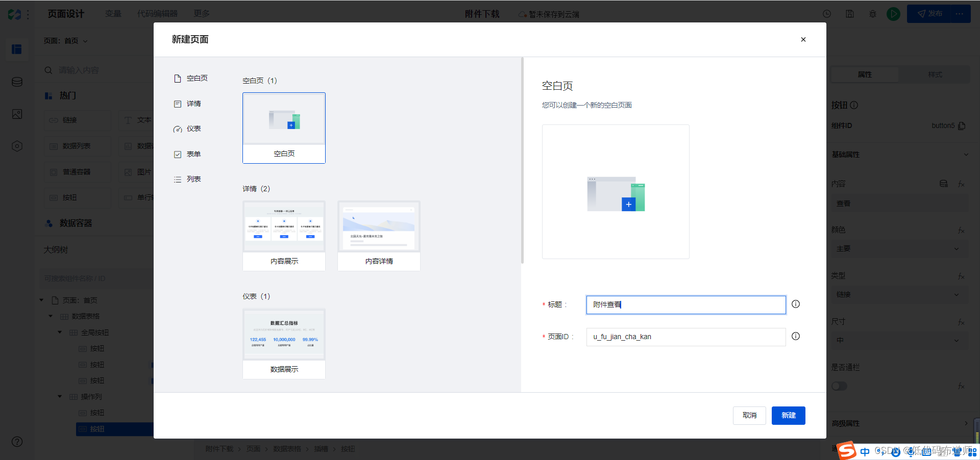Click the 页面ID input field
The width and height of the screenshot is (980, 460).
click(x=686, y=337)
